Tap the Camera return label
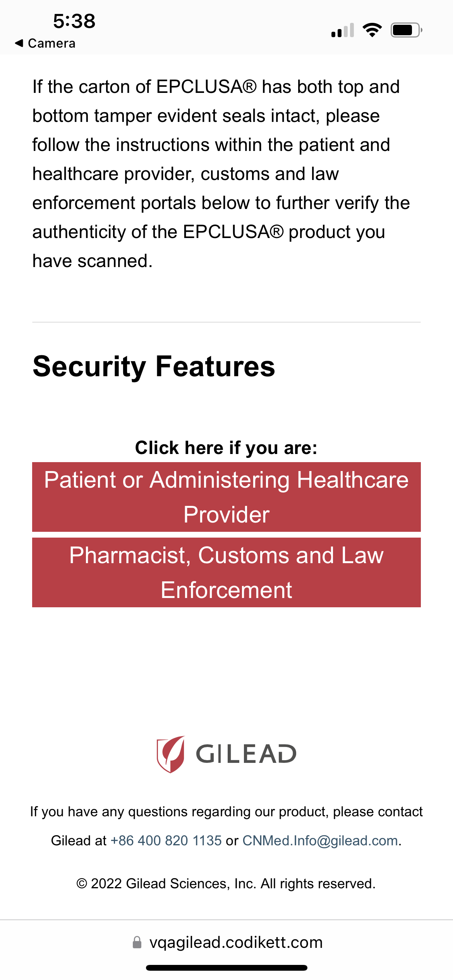This screenshot has width=453, height=980. [x=51, y=43]
